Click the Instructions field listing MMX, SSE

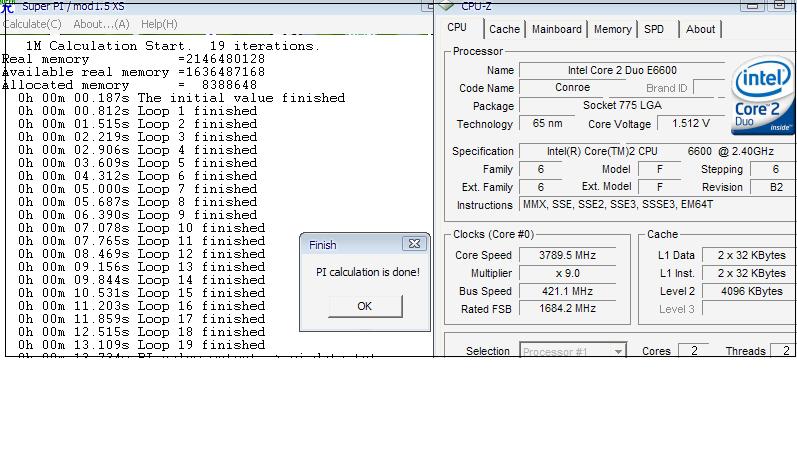coord(658,204)
